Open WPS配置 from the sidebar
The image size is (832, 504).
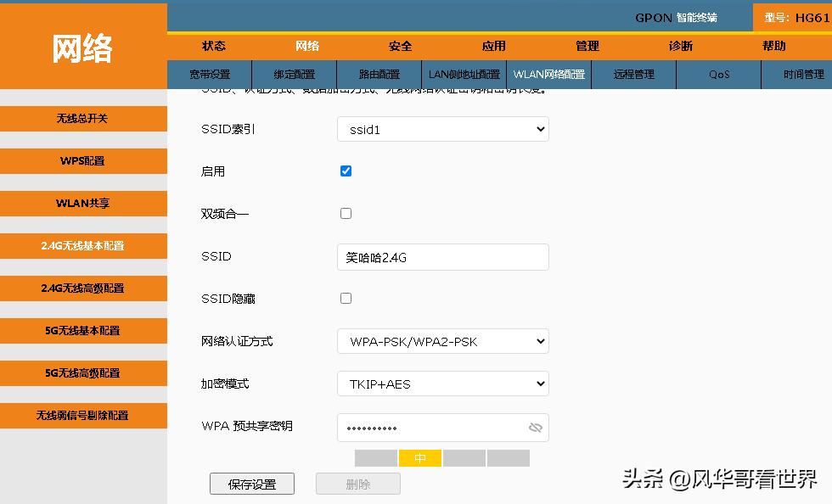[x=83, y=160]
